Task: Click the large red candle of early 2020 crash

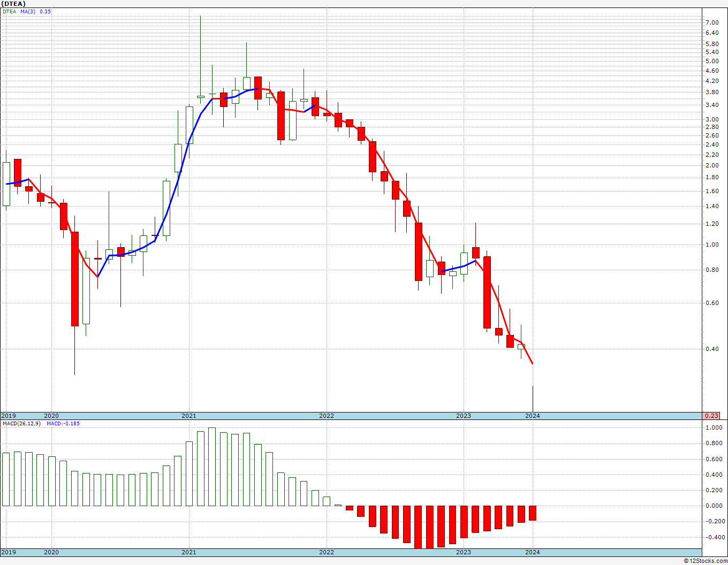Action: coord(75,279)
